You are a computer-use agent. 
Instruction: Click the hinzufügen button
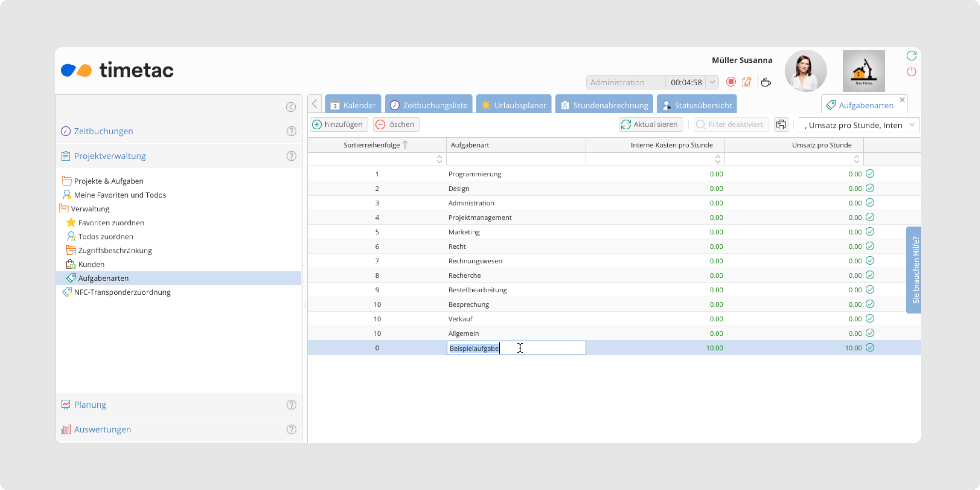coord(338,124)
